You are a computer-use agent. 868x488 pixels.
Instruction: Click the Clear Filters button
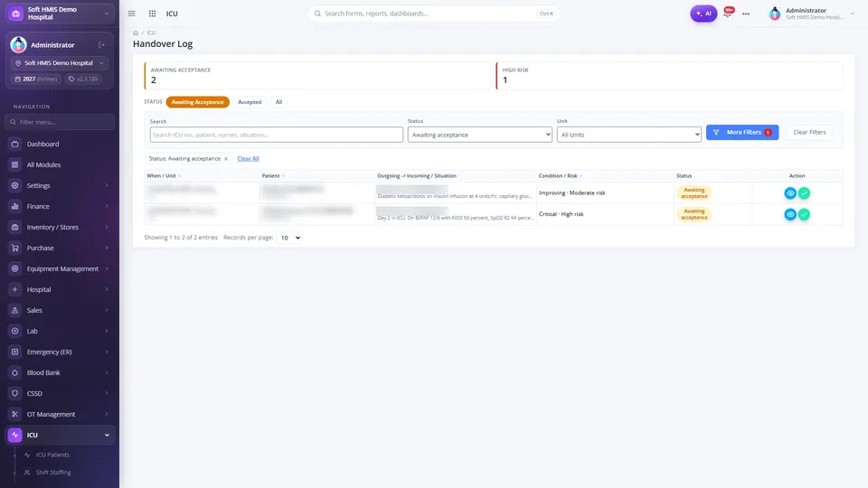point(809,132)
